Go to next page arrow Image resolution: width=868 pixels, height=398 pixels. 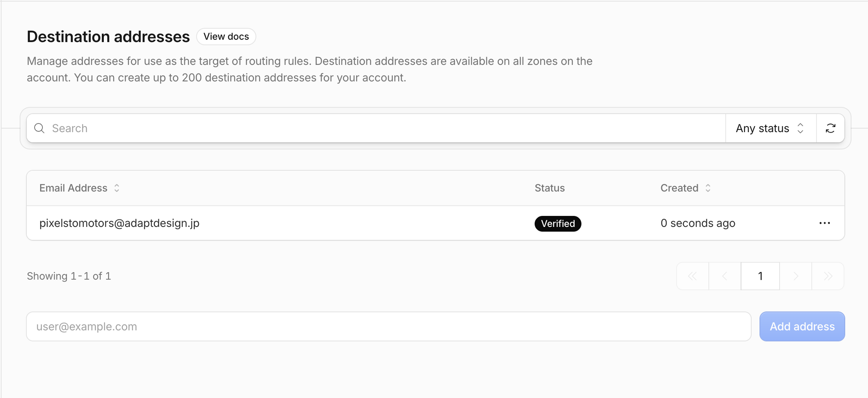tap(796, 276)
